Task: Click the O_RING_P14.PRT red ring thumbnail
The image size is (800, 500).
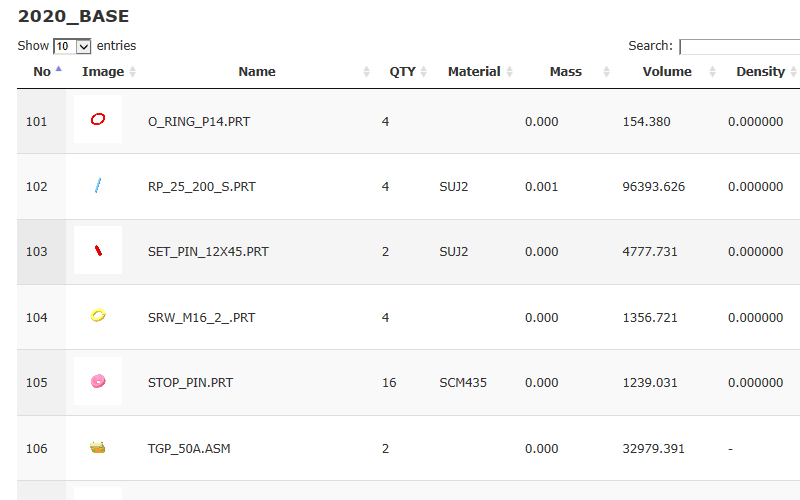Action: pyautogui.click(x=98, y=120)
